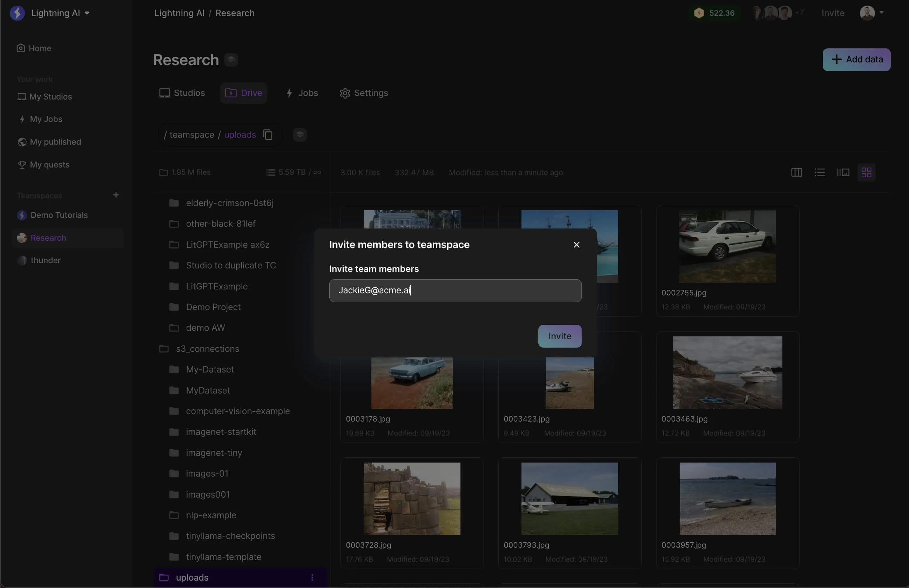Viewport: 909px width, 588px height.
Task: Click the round icon beside path bar
Action: pyautogui.click(x=300, y=135)
